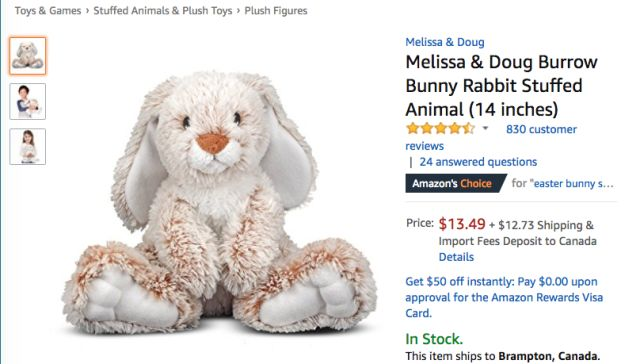Expand the rating breakdown dropdown arrow

pyautogui.click(x=485, y=129)
